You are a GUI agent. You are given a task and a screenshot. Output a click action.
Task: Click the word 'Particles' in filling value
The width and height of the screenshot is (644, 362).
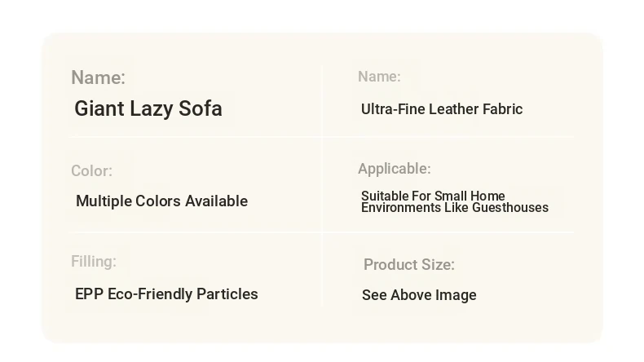click(227, 294)
